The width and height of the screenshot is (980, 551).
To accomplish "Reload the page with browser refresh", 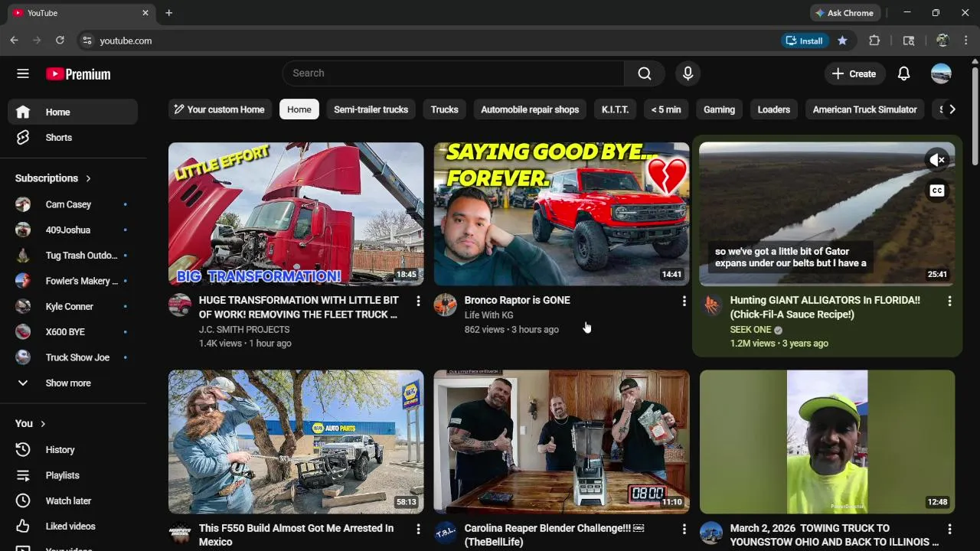I will [60, 41].
